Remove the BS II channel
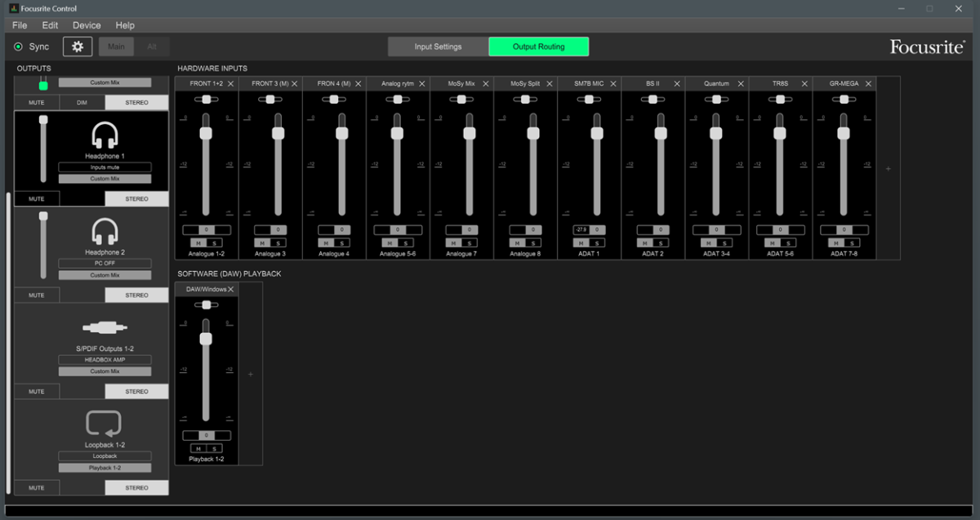This screenshot has width=980, height=520. click(677, 83)
